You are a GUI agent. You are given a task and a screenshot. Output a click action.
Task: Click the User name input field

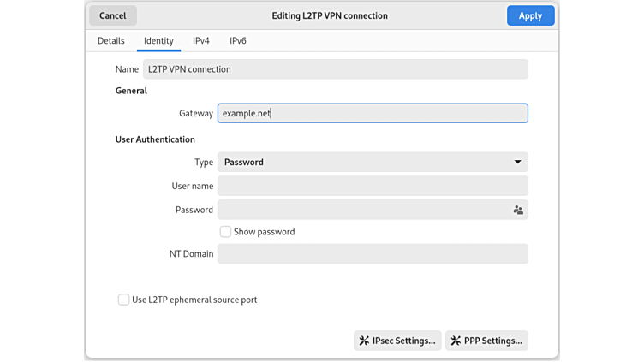point(372,186)
